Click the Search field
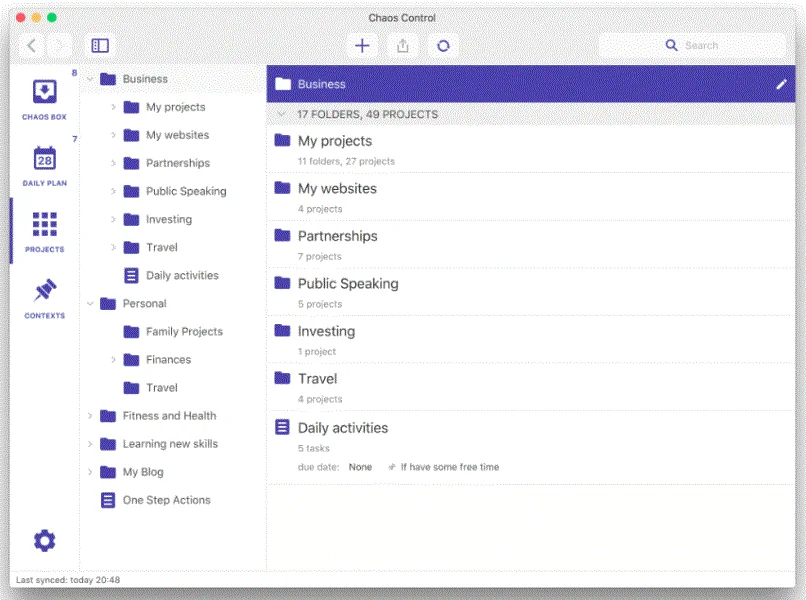Viewport: 806px width, 600px height. (692, 45)
